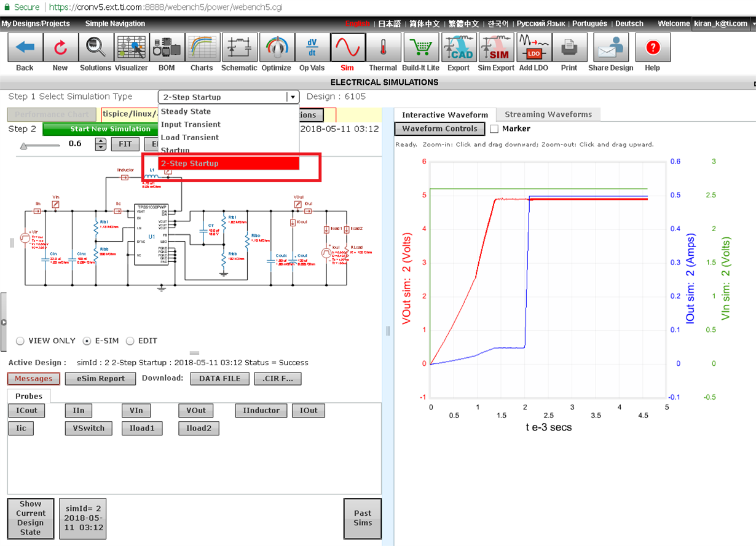Screen dimensions: 756x546
Task: Click the schematic zoom slider
Action: tap(41, 146)
